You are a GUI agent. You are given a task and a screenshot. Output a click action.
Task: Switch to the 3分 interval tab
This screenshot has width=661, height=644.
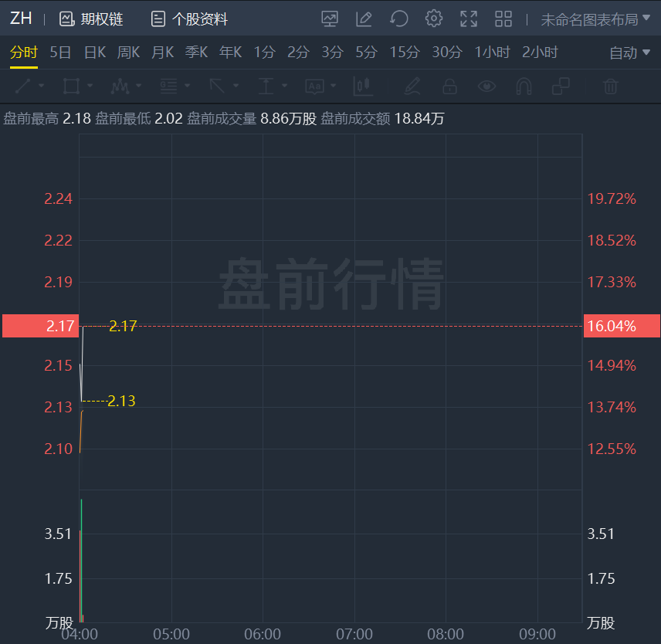pos(333,53)
